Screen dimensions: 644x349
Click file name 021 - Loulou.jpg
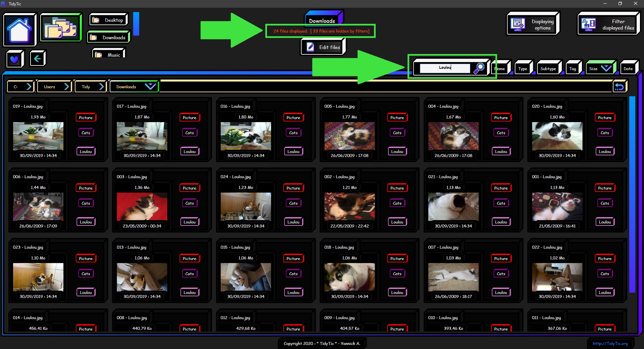tap(443, 177)
